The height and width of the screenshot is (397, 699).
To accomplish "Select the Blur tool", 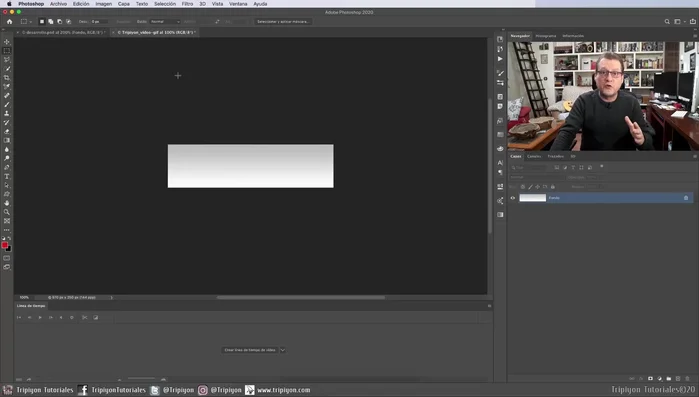I will click(7, 149).
